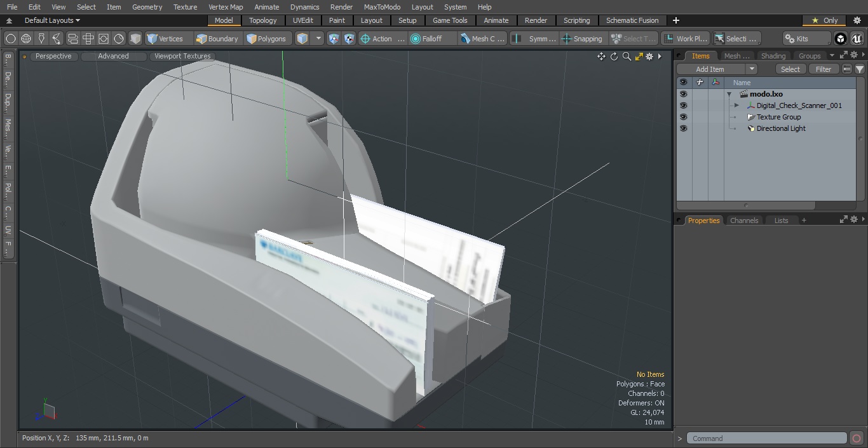Open the dropdown arrow next to item mode cube

319,39
